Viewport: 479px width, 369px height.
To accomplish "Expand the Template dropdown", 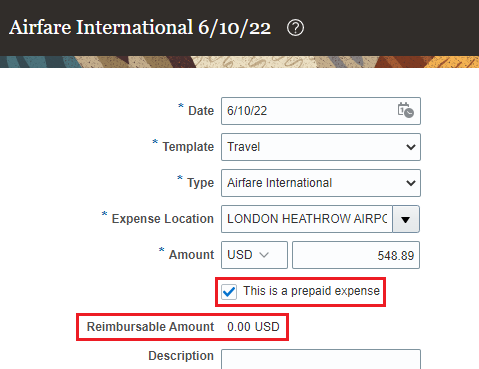I will [x=321, y=147].
